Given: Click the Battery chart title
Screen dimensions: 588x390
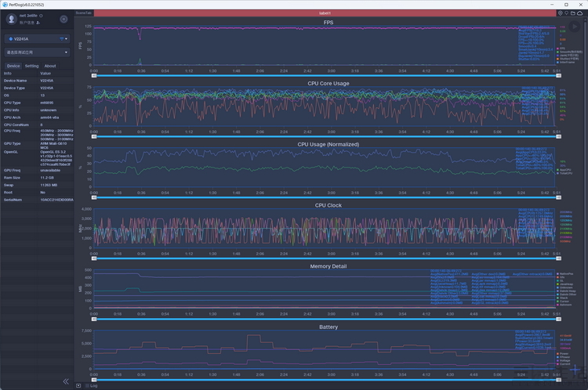Looking at the screenshot, I should coord(328,327).
